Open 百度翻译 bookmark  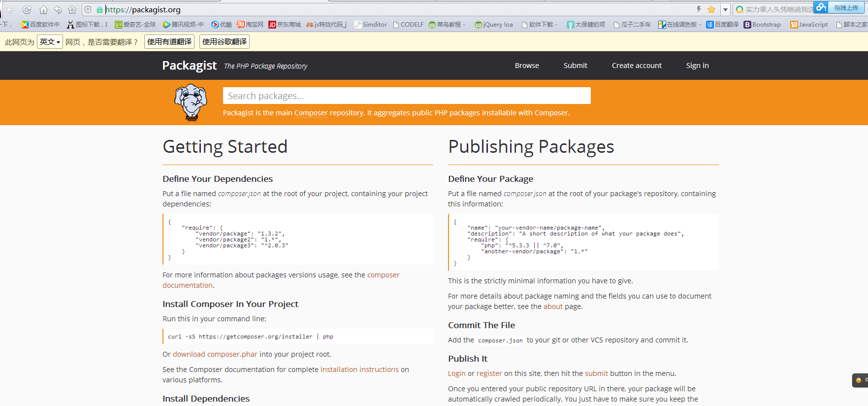pos(722,24)
